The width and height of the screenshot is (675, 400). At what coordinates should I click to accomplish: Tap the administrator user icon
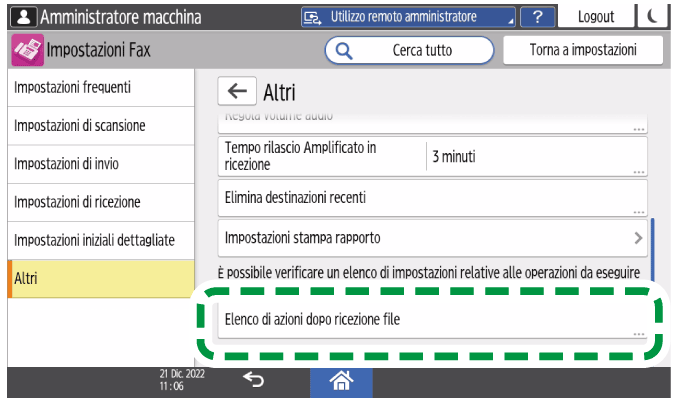click(x=17, y=17)
